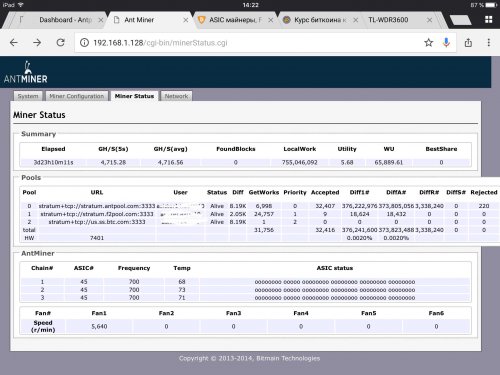This screenshot has width=500, height=375.
Task: Click the 14:22 clock in status bar
Action: pos(251,5)
